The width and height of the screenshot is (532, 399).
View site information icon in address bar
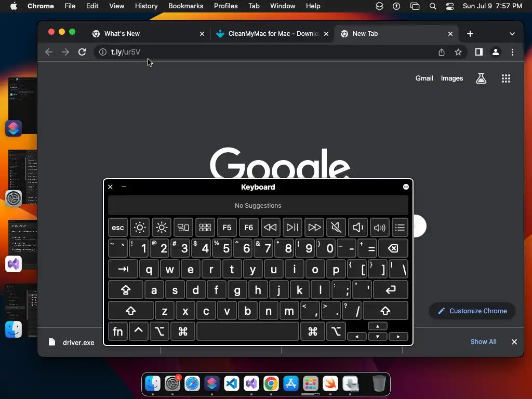coord(102,52)
